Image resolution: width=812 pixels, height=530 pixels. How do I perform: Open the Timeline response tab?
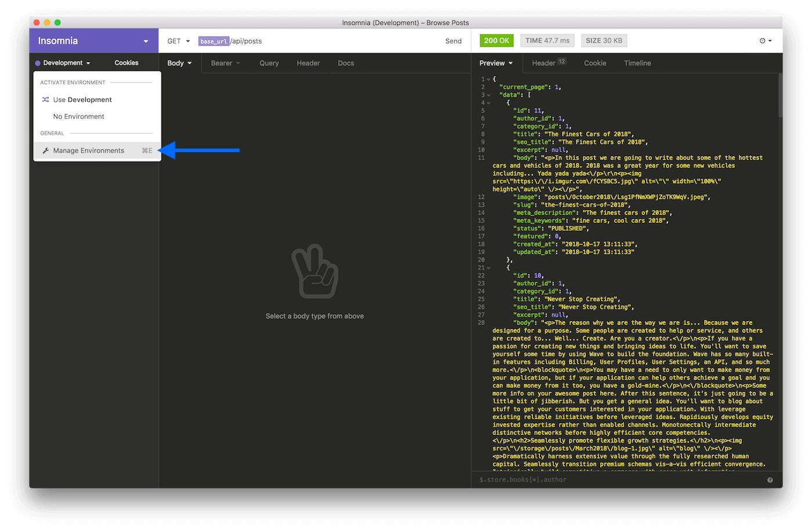tap(637, 63)
